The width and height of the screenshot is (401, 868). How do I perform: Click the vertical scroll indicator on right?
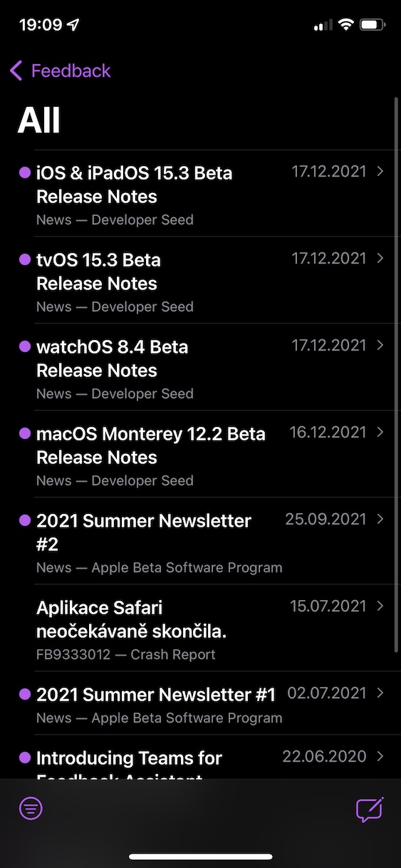(396, 376)
